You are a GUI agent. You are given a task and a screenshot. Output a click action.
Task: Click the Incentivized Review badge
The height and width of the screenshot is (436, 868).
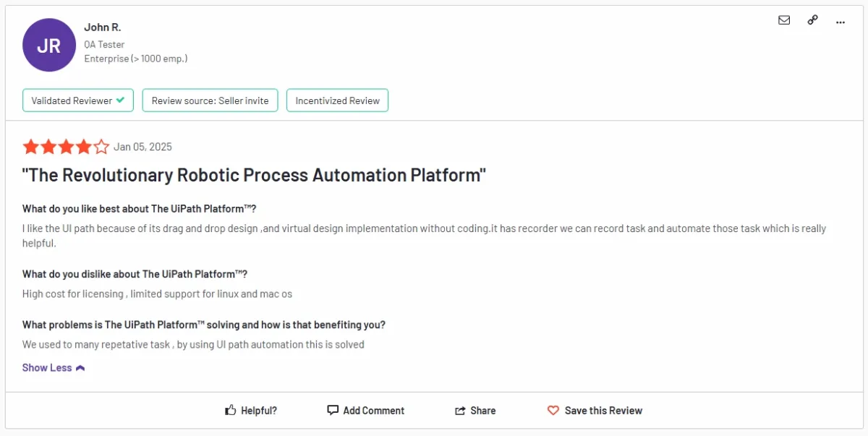coord(337,101)
